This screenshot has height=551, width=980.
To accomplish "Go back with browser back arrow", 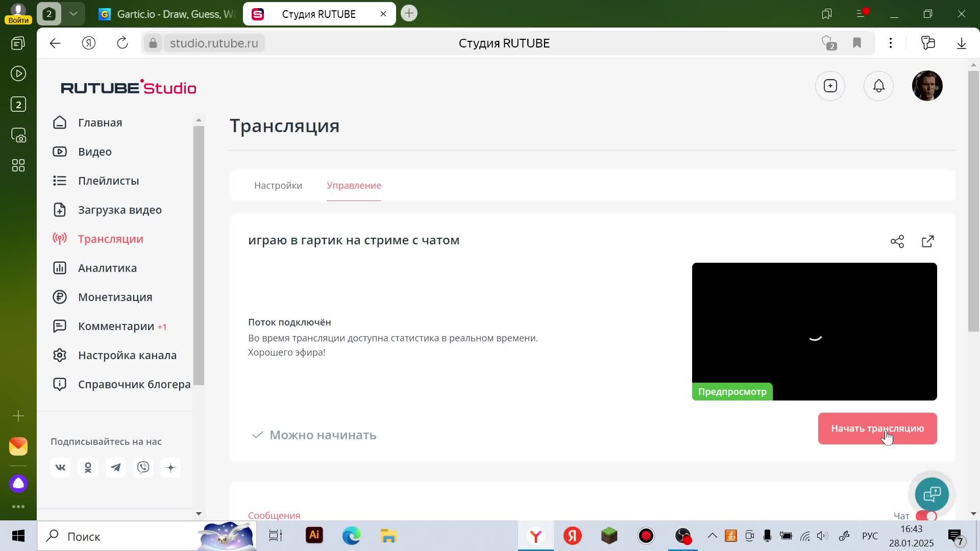I will (x=55, y=43).
